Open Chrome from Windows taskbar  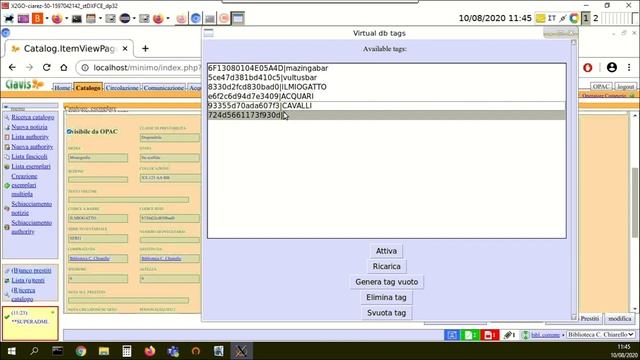(x=80, y=351)
